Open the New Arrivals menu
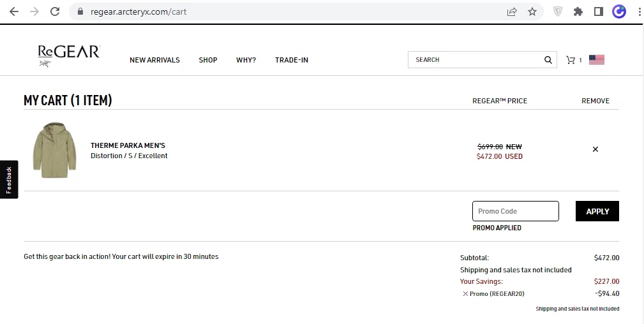 (155, 60)
